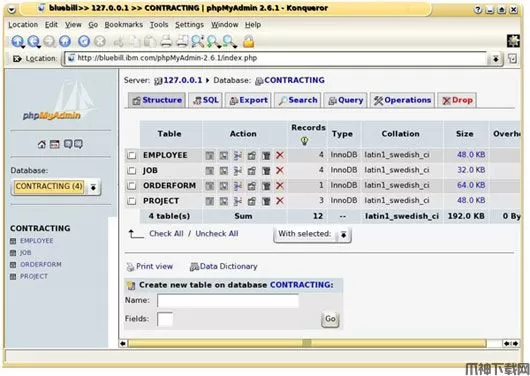The width and height of the screenshot is (530, 376).
Task: Click the Insert icon for ORDERFORM table
Action: tap(238, 186)
